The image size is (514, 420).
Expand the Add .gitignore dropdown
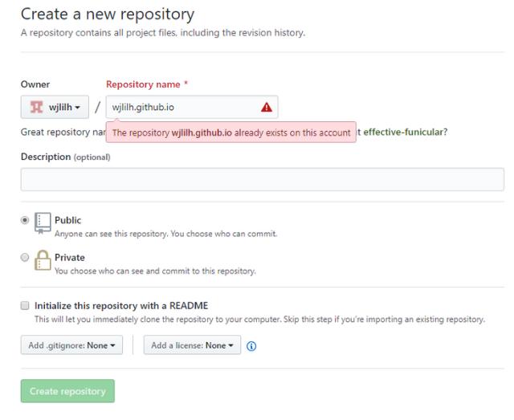tap(71, 345)
